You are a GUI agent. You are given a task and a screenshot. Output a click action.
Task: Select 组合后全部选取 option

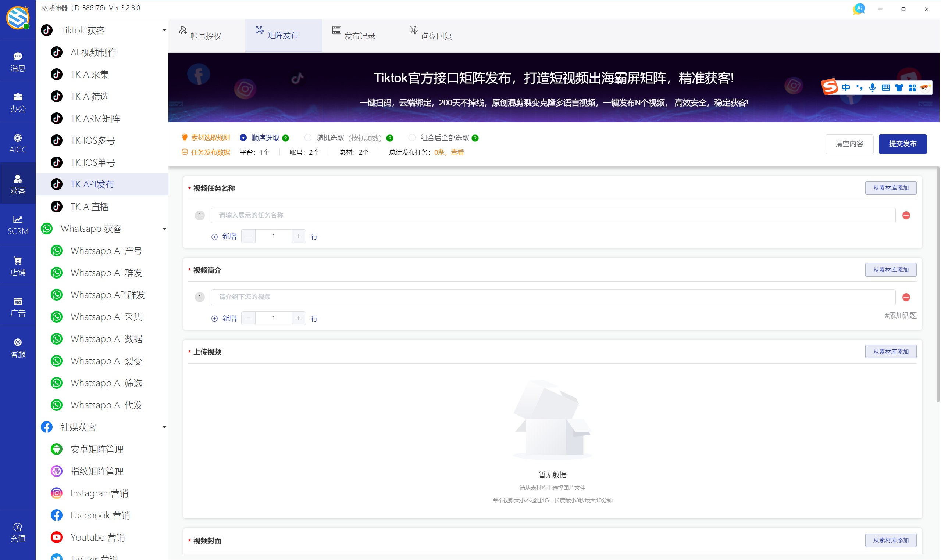(x=412, y=138)
